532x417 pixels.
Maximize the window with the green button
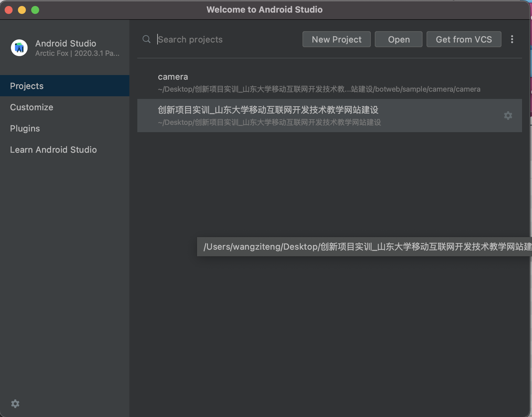pyautogui.click(x=35, y=10)
